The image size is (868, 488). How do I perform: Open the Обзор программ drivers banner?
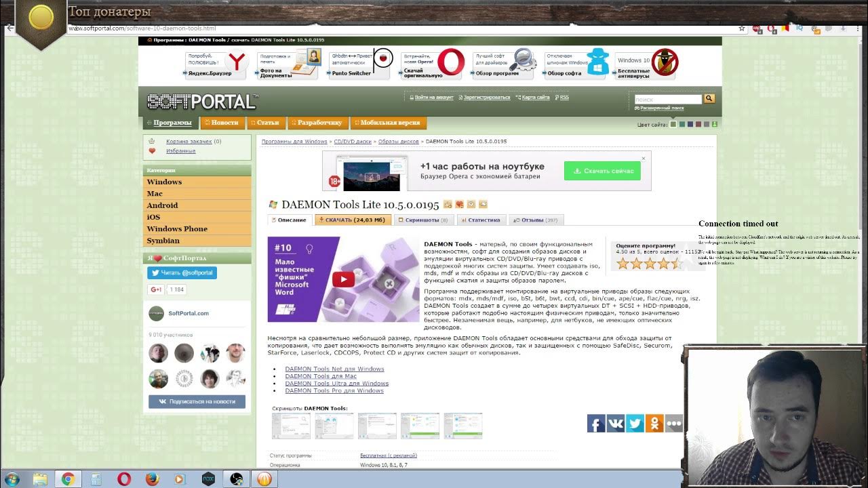(x=504, y=64)
